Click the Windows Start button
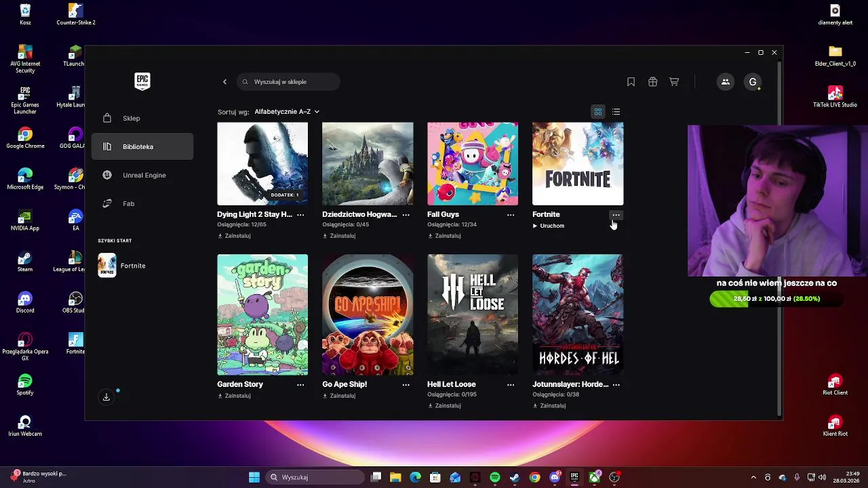The image size is (868, 488). [x=254, y=478]
